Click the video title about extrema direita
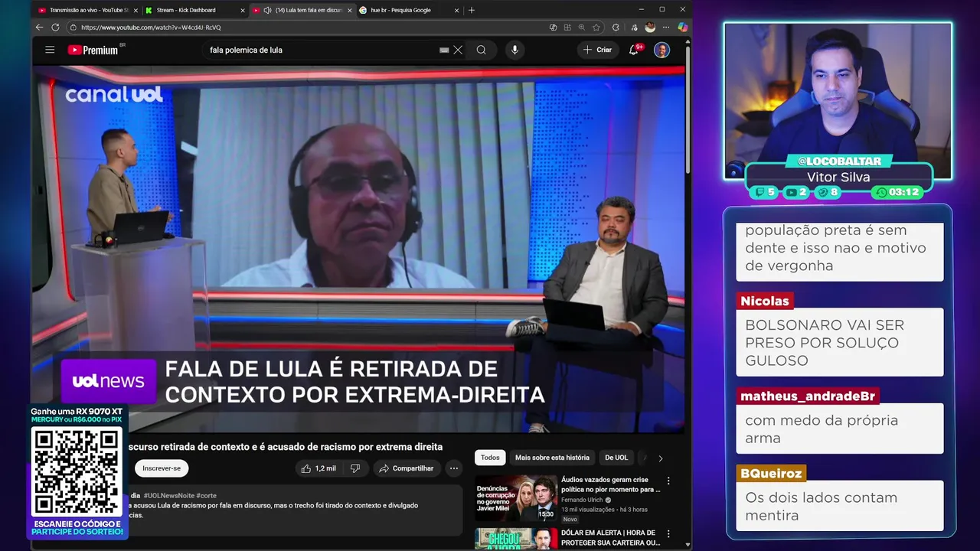 (x=285, y=447)
